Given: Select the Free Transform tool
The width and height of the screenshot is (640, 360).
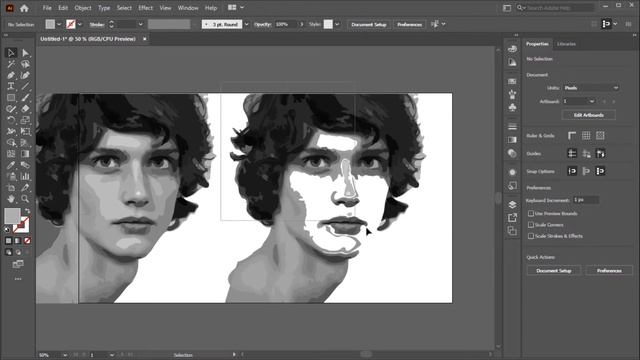Looking at the screenshot, I should [x=25, y=131].
